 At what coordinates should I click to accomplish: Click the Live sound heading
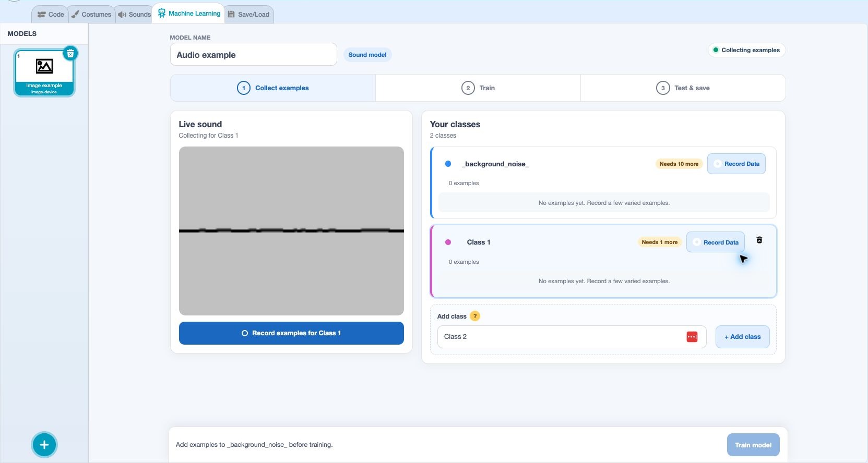tap(200, 124)
